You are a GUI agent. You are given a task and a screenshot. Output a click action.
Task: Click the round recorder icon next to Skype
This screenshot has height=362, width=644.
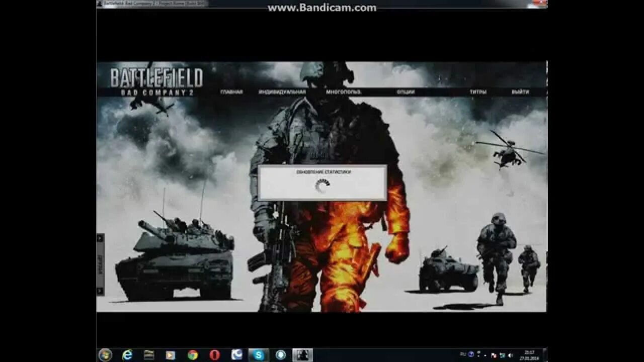pyautogui.click(x=281, y=355)
